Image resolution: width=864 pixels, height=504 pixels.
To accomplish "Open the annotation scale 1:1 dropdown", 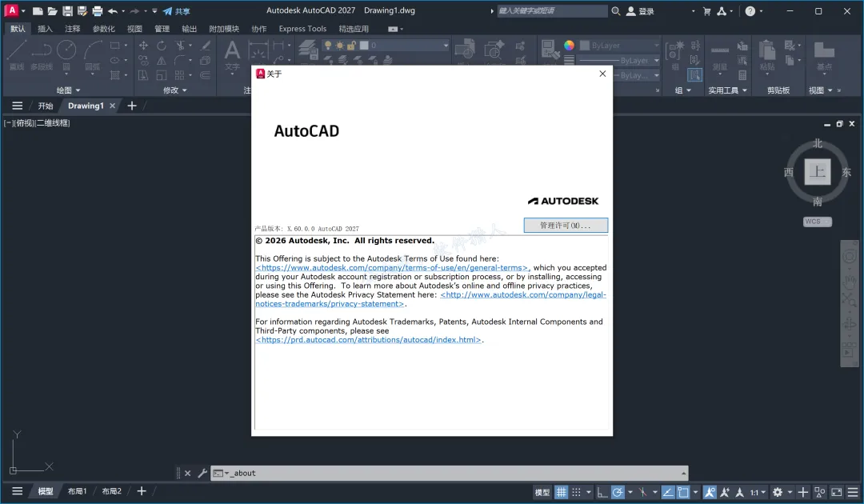I will 758,492.
